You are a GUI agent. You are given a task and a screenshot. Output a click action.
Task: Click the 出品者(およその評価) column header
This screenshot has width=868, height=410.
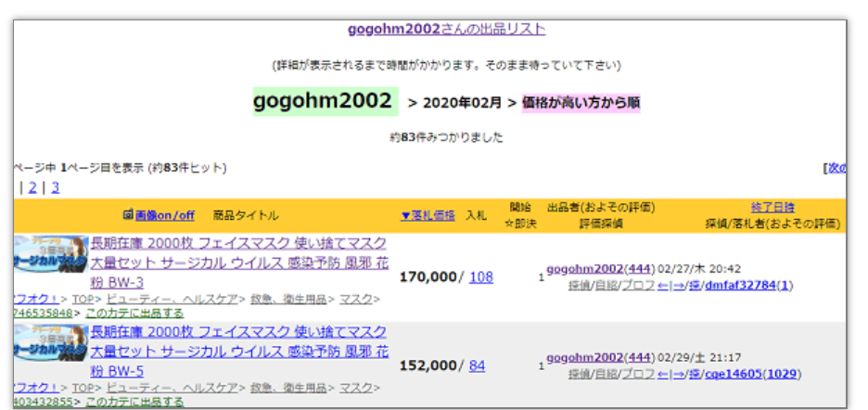(x=601, y=207)
